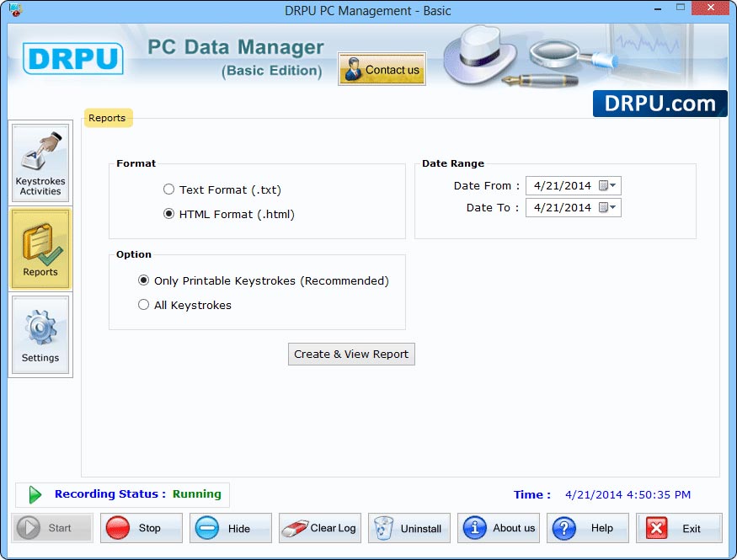
Task: Open Keystrokes Activities sidebar panel
Action: pyautogui.click(x=40, y=163)
